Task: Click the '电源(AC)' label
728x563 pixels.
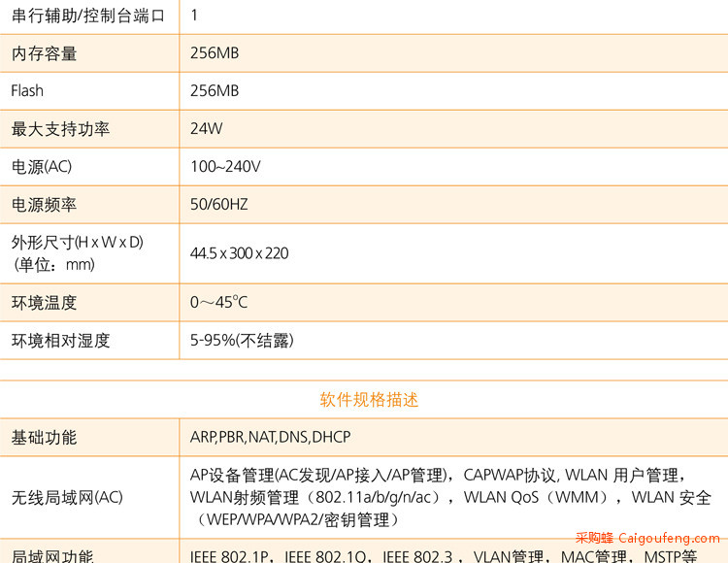Action: click(x=42, y=167)
